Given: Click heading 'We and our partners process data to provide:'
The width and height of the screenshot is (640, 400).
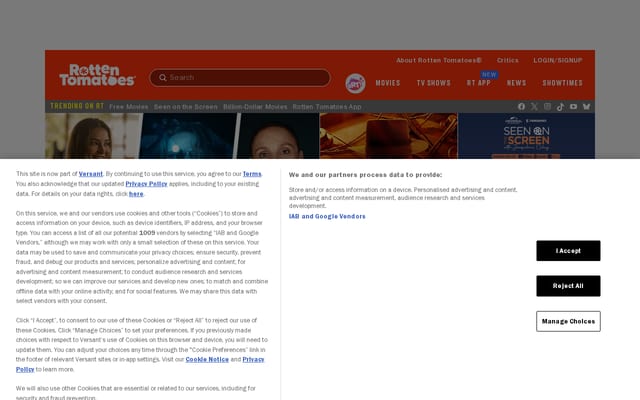Looking at the screenshot, I should (365, 175).
